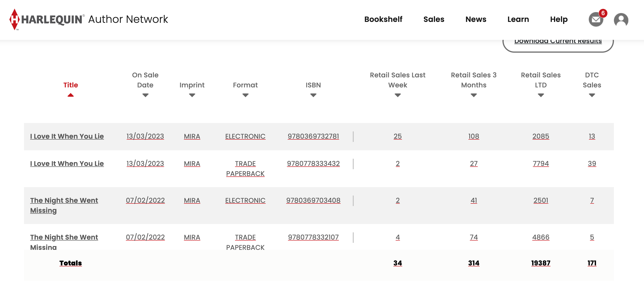Sort by DTC Sales arrow
Viewport: 644px width, 282px height.
(x=592, y=95)
